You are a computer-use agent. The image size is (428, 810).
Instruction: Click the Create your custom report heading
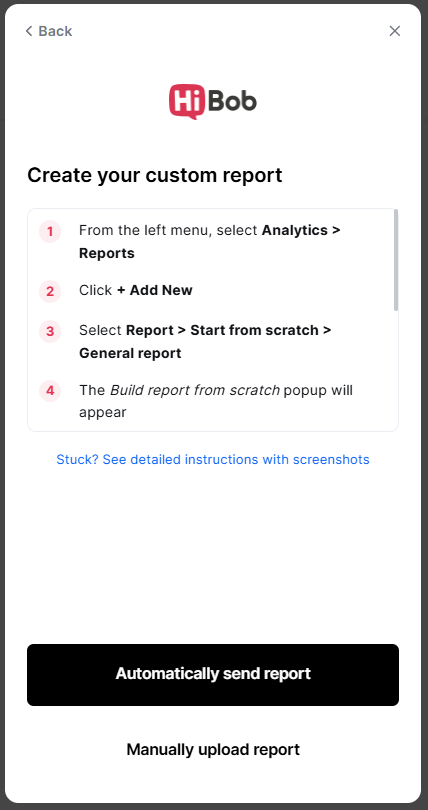[154, 175]
